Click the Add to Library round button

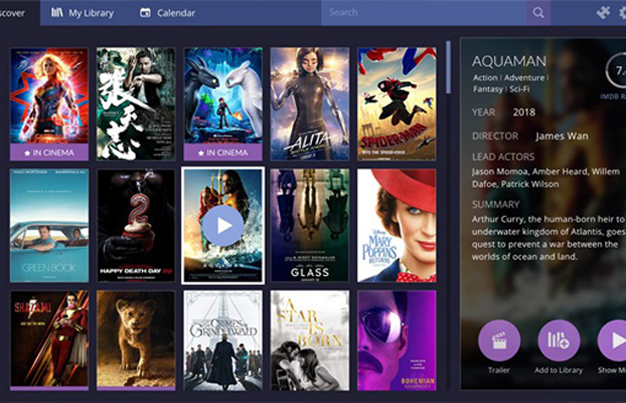click(x=559, y=341)
